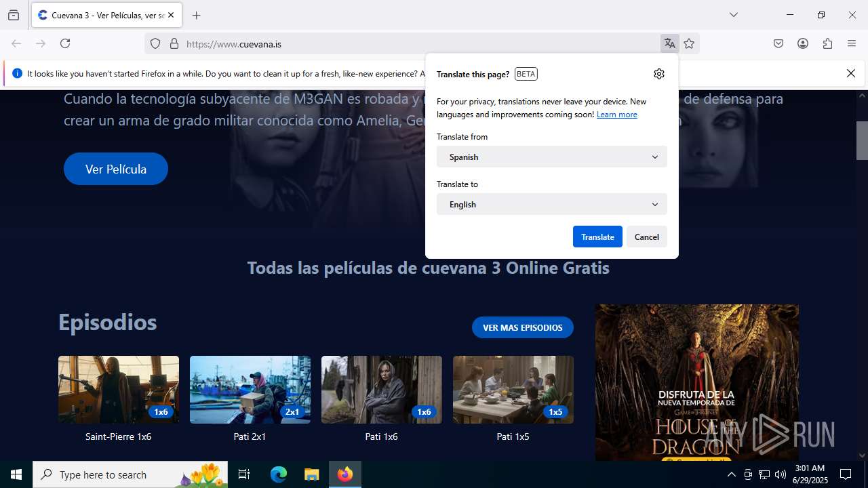Open VER MAS EPISODIOS
This screenshot has height=488, width=868.
tap(523, 327)
